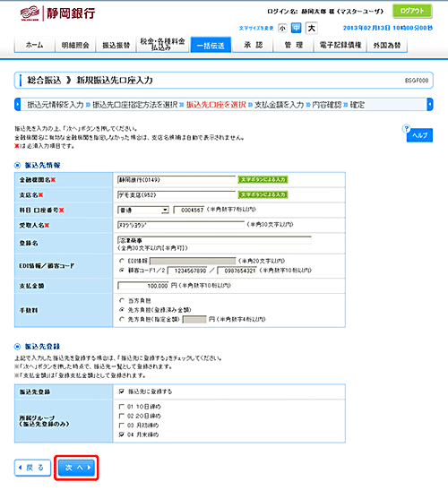Select 先方負担(指定金額) radio button
The width and height of the screenshot is (448, 499).
(x=122, y=319)
